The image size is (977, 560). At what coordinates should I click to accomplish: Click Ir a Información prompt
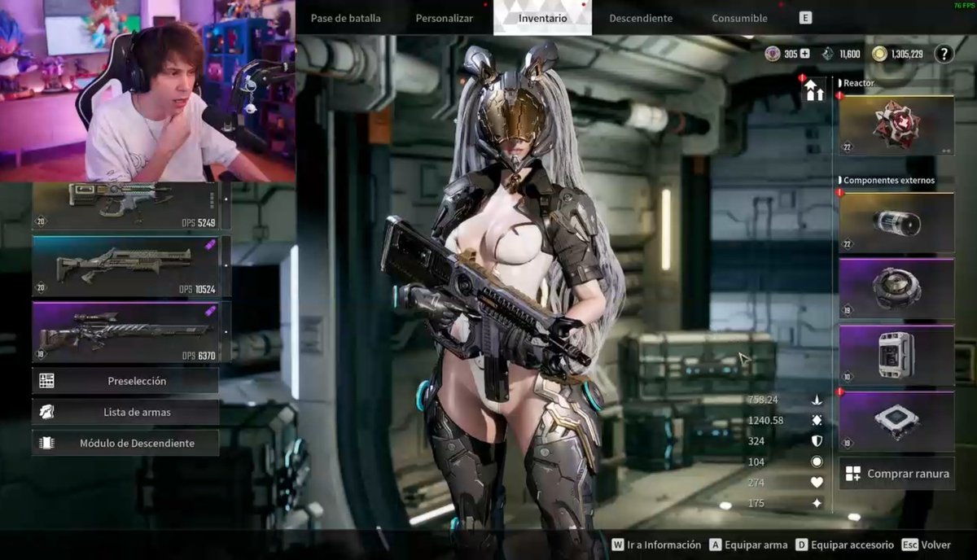656,545
